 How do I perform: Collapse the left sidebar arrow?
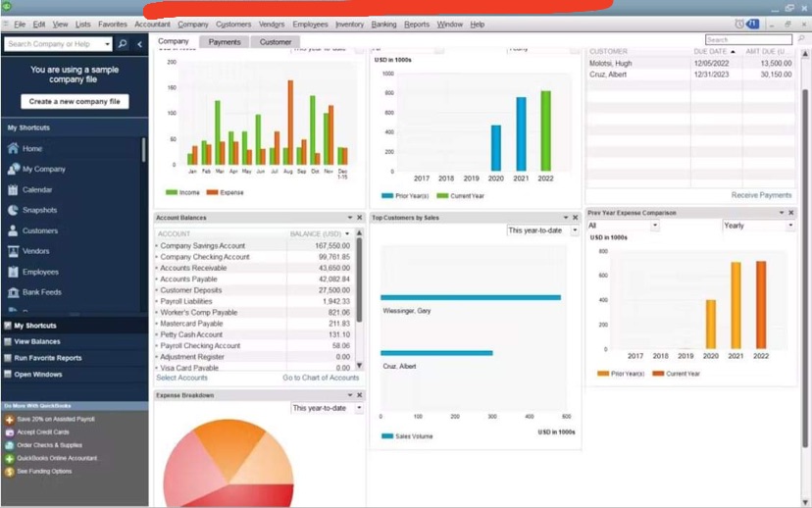(140, 44)
